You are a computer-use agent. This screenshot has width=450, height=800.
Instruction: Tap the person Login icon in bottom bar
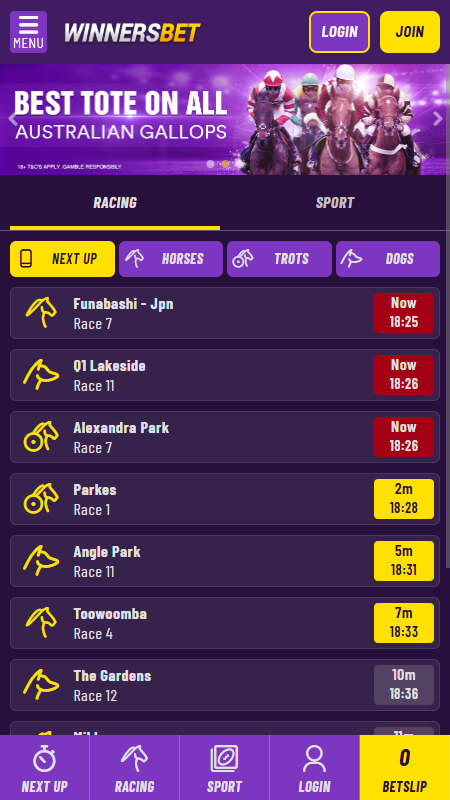pyautogui.click(x=314, y=759)
